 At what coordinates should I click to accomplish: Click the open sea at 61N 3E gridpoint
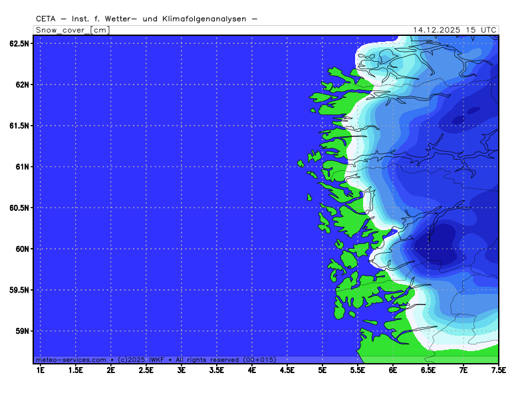click(182, 166)
